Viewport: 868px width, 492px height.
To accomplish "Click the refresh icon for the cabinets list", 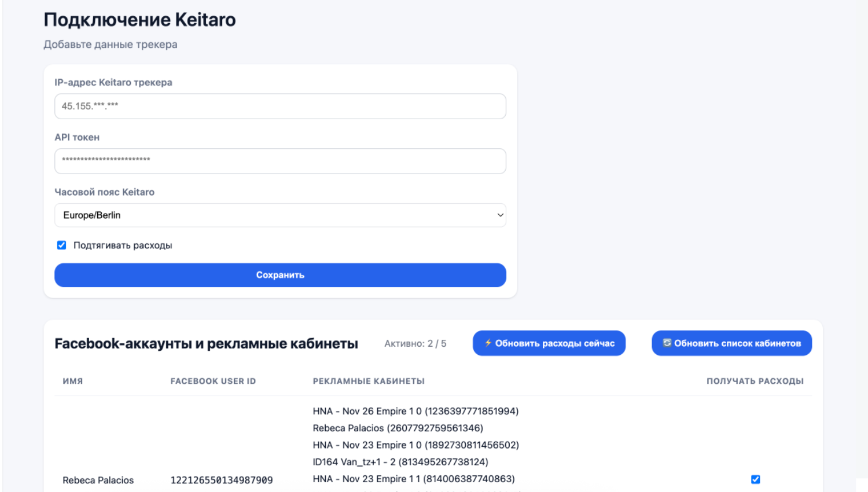I will click(x=667, y=343).
